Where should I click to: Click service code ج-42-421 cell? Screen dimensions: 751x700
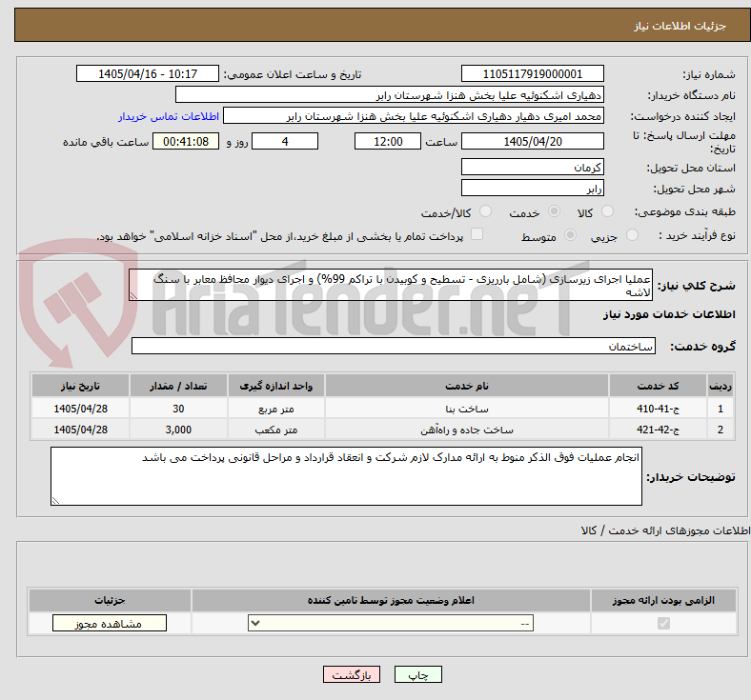(659, 430)
